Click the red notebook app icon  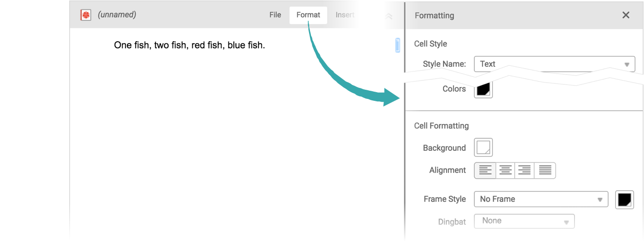tap(86, 15)
